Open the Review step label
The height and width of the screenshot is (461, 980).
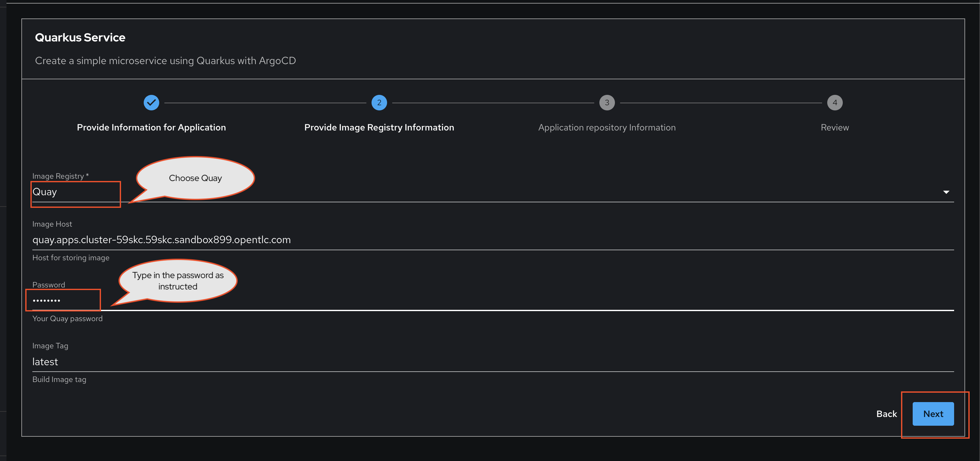click(835, 128)
